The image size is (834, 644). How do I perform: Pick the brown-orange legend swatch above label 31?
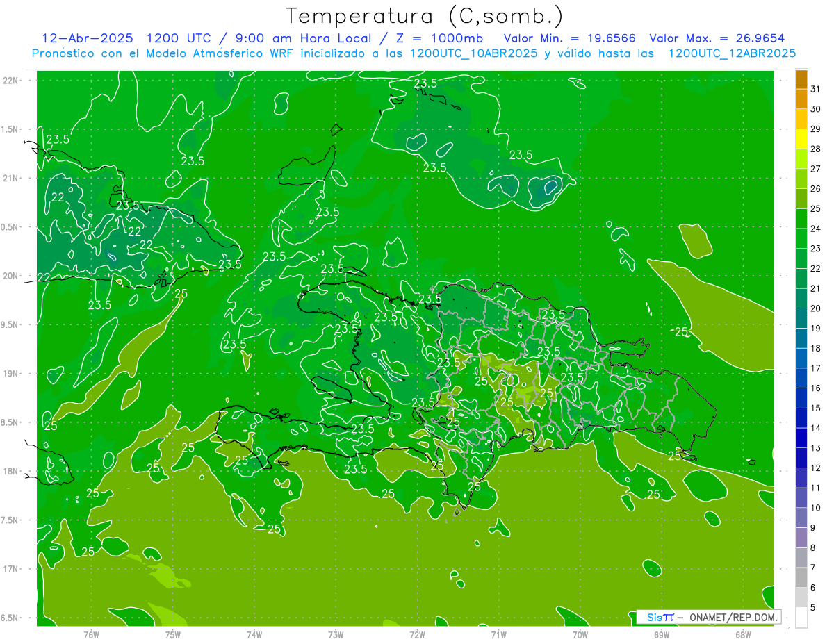click(x=801, y=79)
